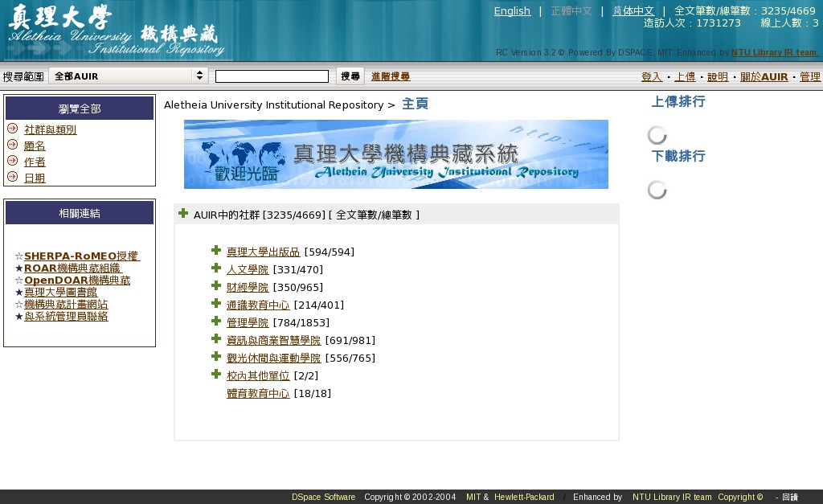Expand the 財經學院 community tree

click(x=215, y=285)
